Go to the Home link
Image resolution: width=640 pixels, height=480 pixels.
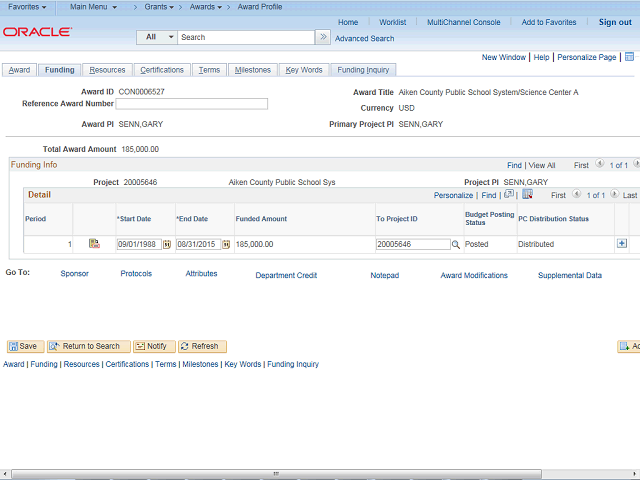point(348,22)
